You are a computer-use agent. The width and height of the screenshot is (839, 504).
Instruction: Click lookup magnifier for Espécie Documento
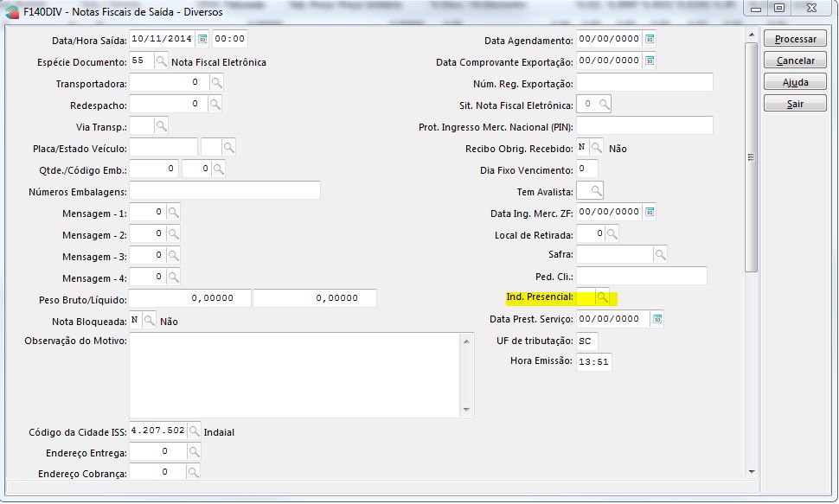click(x=161, y=61)
